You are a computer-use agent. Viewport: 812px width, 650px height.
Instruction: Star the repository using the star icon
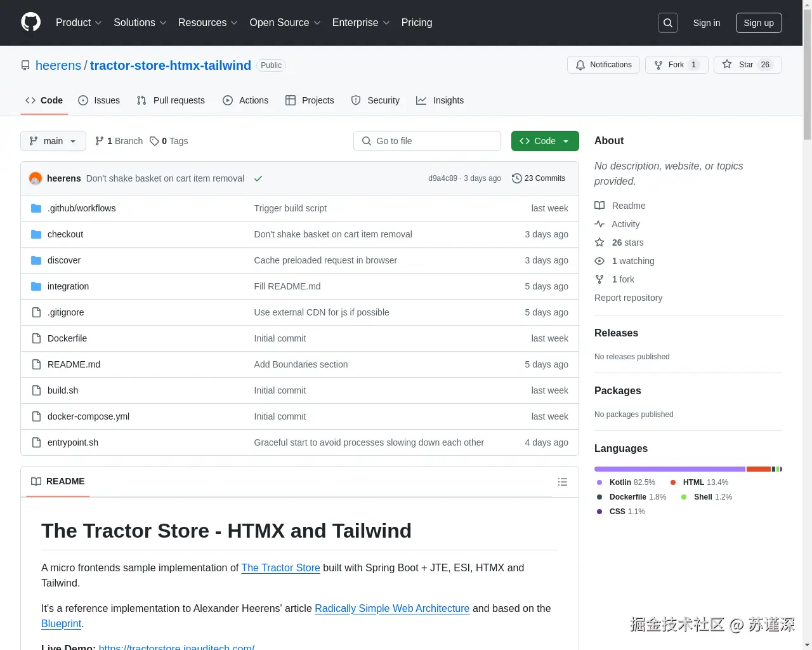[726, 64]
